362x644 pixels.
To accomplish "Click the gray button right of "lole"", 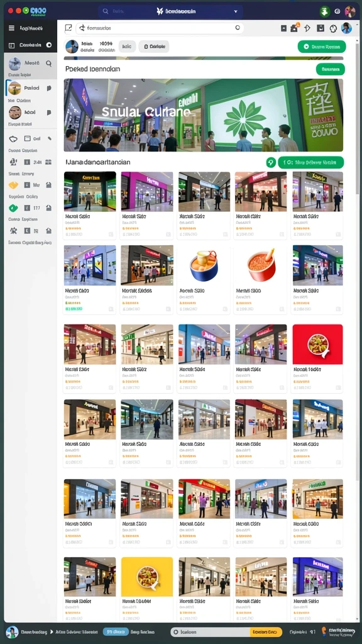I will [x=154, y=47].
